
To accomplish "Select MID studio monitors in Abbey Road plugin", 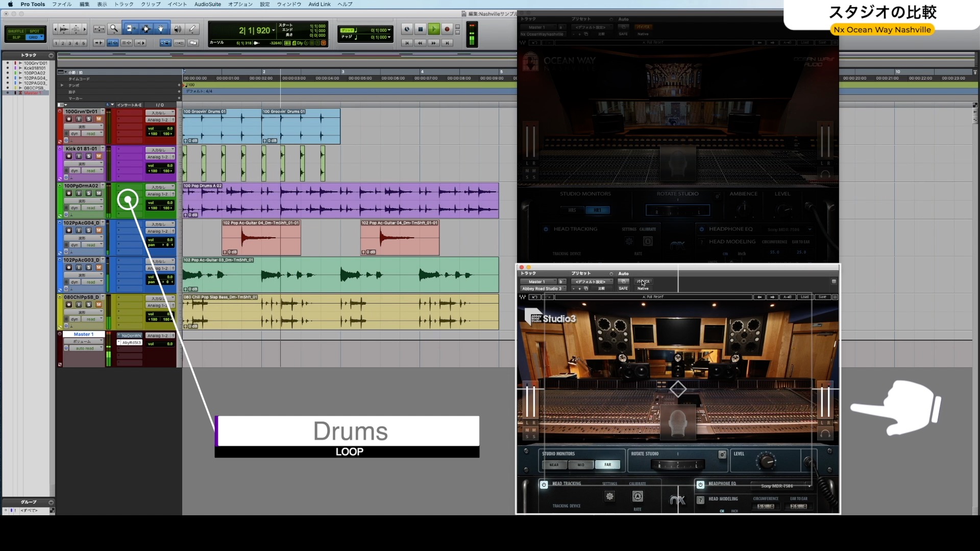I will [581, 465].
